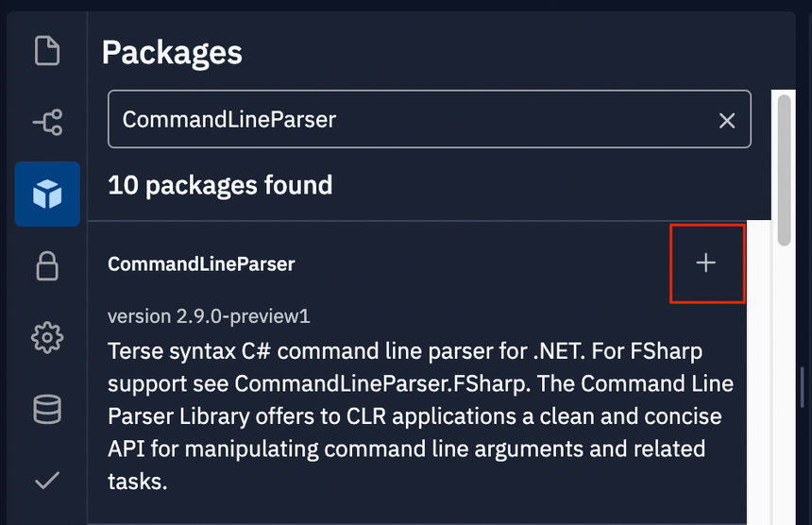This screenshot has width=812, height=525.
Task: Click the word "tasks." ending the description
Action: [x=138, y=482]
